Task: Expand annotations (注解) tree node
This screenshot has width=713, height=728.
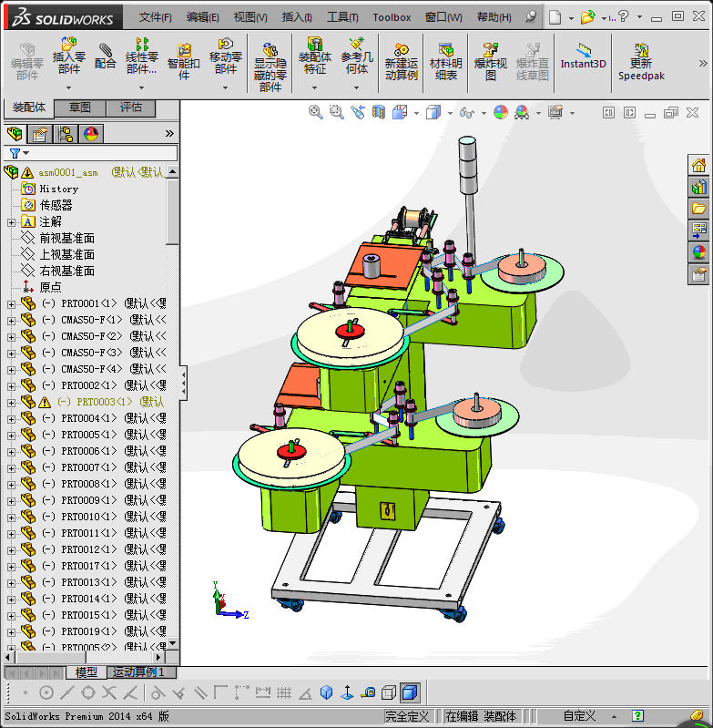Action: pos(11,223)
